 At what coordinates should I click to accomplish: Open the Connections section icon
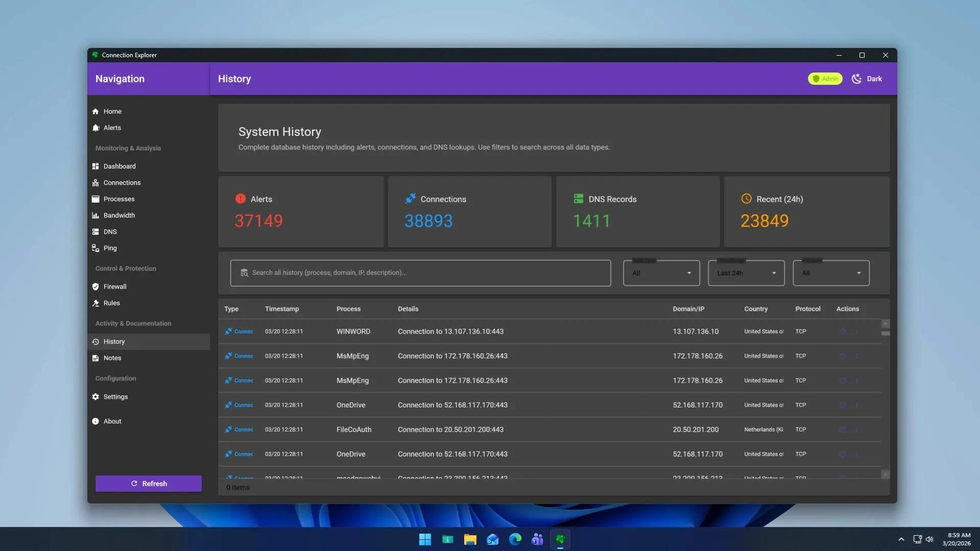(x=95, y=182)
